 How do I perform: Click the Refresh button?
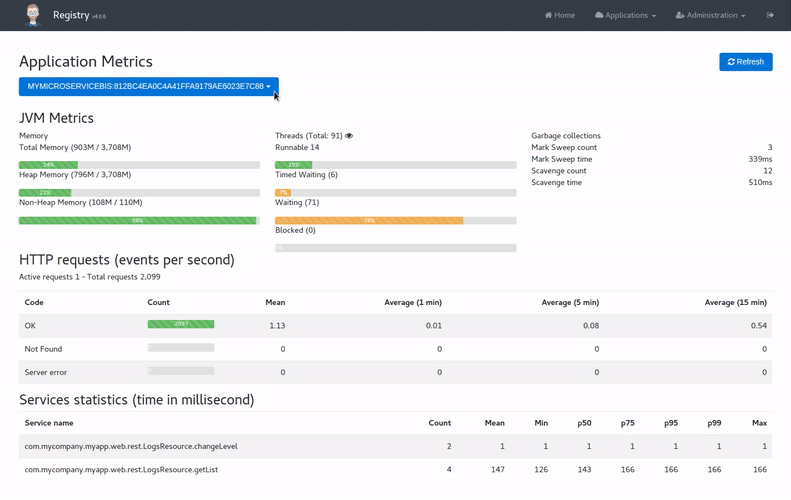coord(745,62)
